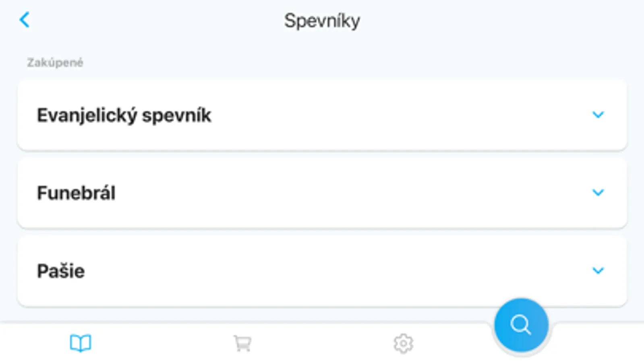This screenshot has width=644, height=362.
Task: Open the shopping cart store tab
Action: click(242, 343)
